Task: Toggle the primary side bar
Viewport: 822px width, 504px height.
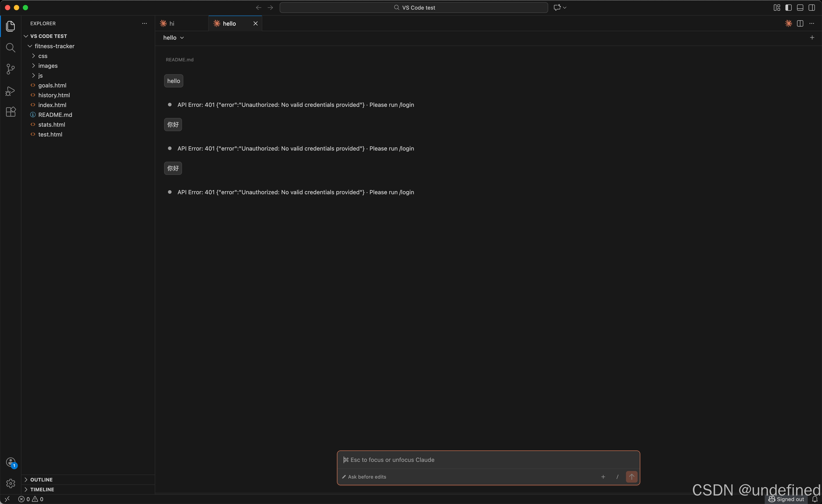Action: pos(788,8)
